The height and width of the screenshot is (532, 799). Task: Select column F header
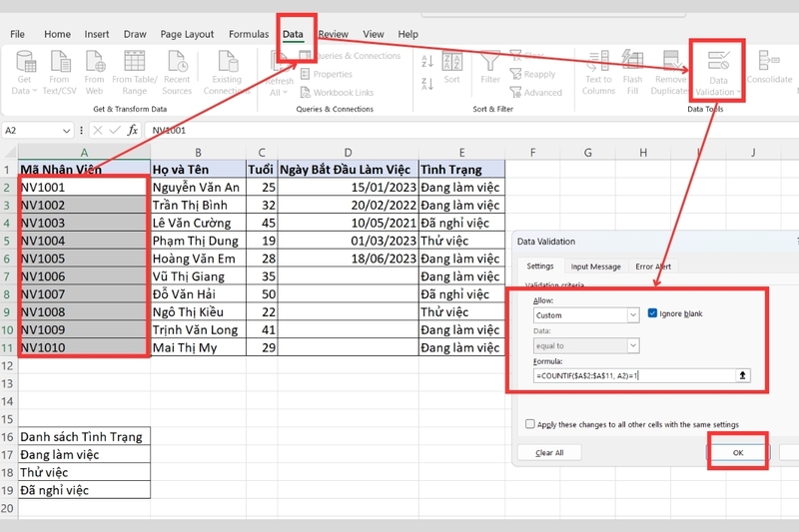click(532, 153)
